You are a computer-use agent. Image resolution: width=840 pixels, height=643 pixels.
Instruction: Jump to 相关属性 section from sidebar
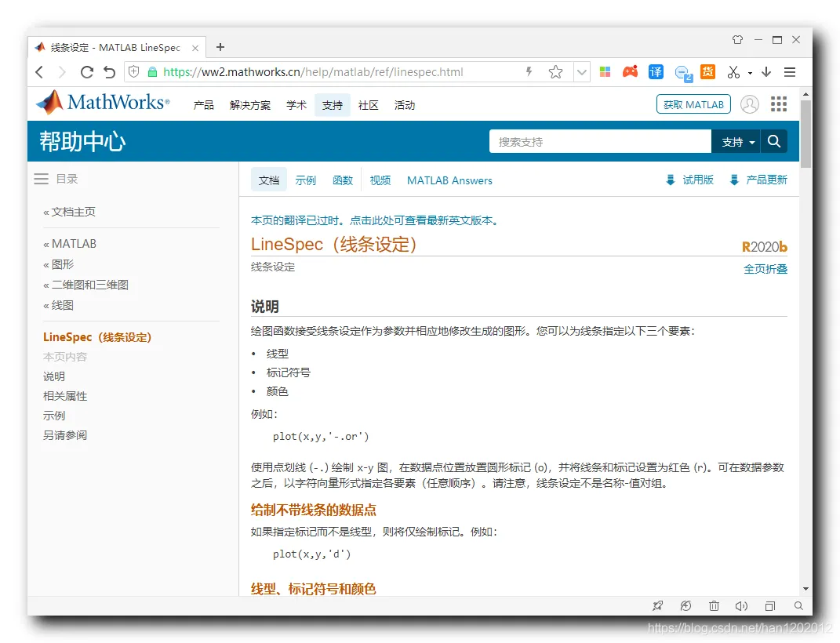pyautogui.click(x=65, y=396)
